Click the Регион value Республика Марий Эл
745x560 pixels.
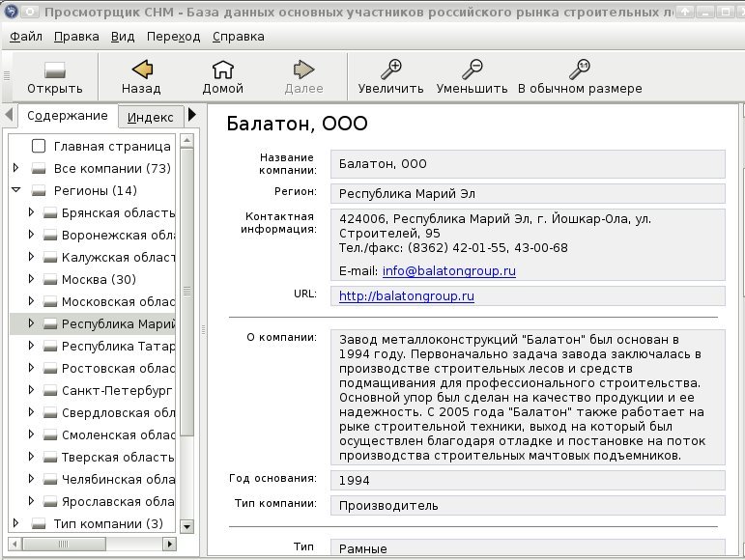pos(528,194)
